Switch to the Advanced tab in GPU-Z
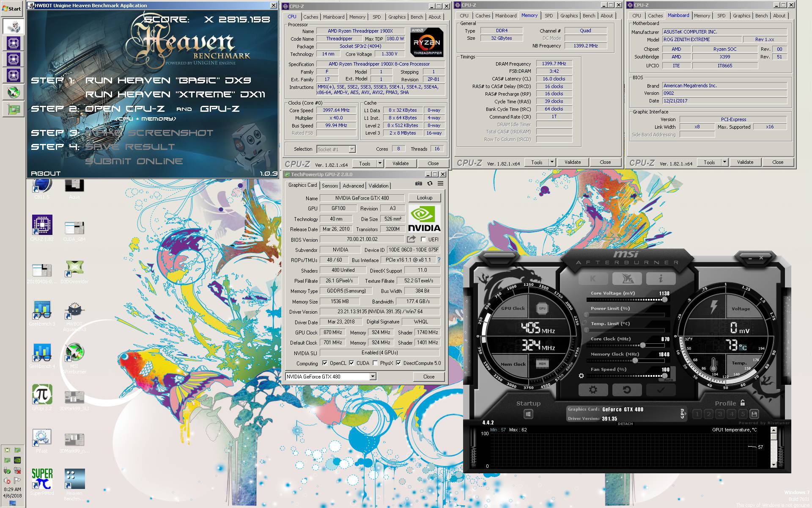 353,186
